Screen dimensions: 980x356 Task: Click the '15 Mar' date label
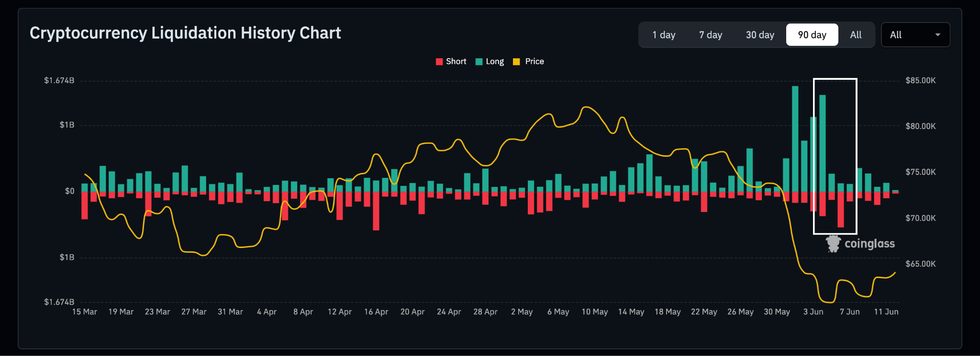(85, 312)
